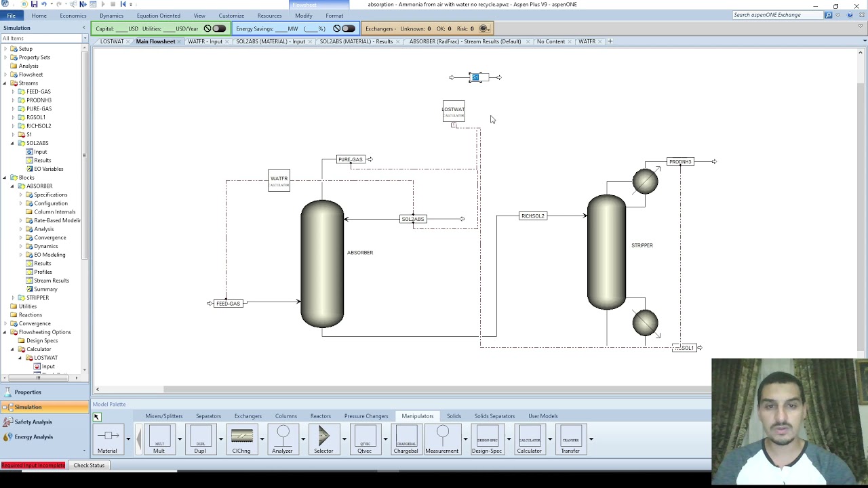Choose the Chargebal block icon

pos(406,439)
